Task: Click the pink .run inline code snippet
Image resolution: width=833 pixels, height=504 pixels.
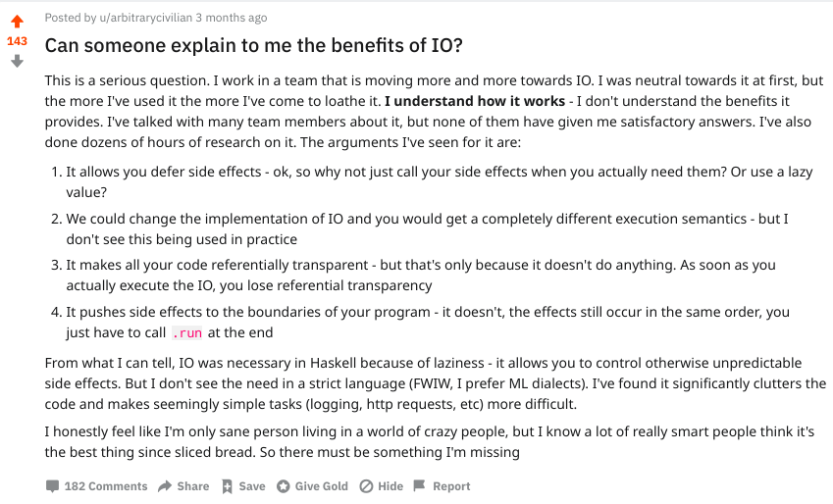Action: coord(187,333)
